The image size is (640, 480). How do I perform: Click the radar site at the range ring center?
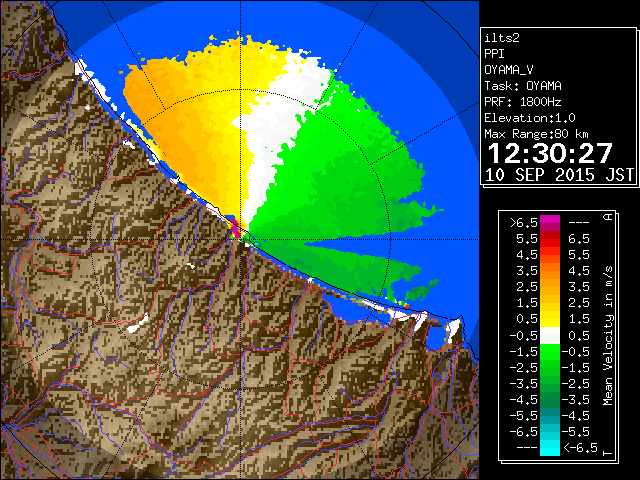pos(240,239)
